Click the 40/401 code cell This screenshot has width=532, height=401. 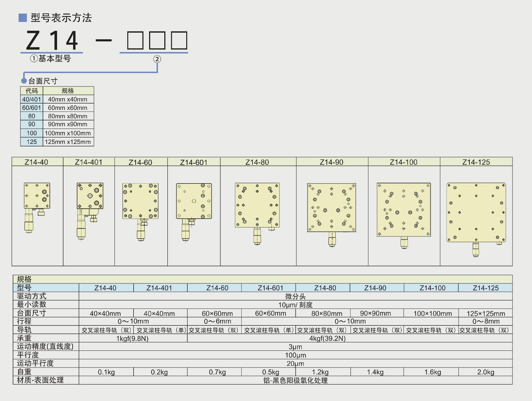(32, 99)
